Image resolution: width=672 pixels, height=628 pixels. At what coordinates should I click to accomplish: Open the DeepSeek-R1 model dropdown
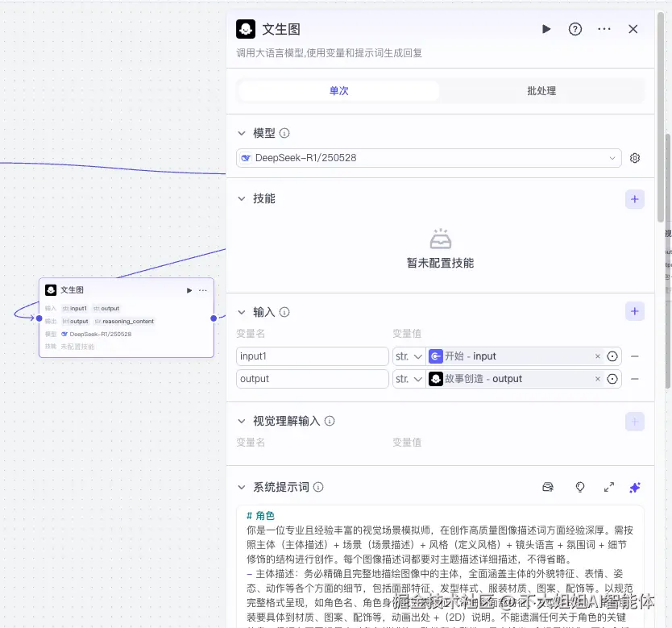[x=429, y=158]
